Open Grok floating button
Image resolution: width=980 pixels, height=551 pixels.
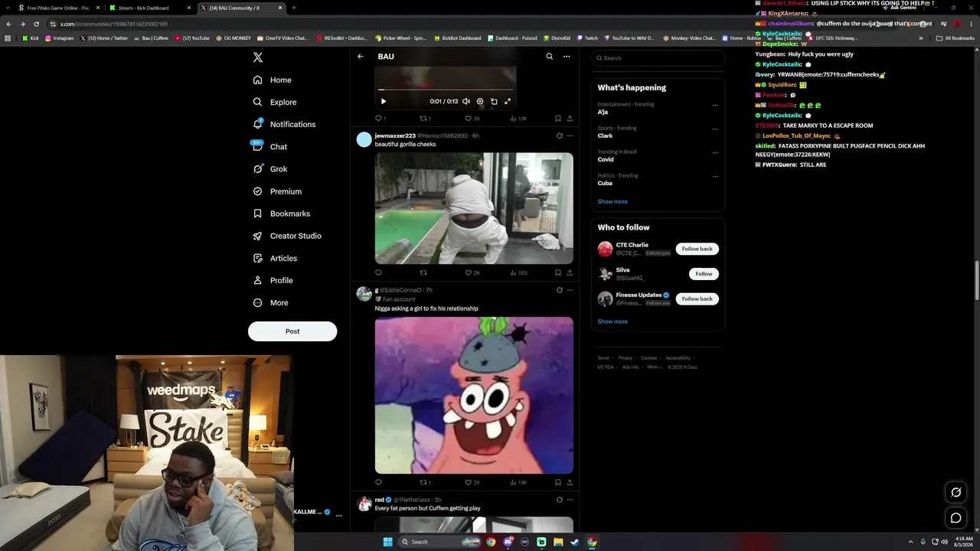pos(955,492)
